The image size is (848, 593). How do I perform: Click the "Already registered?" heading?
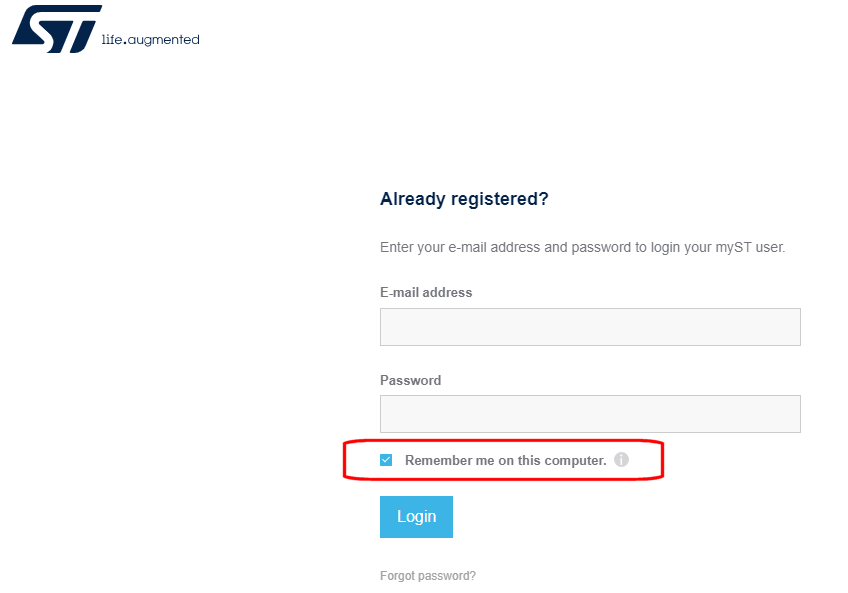[x=464, y=199]
